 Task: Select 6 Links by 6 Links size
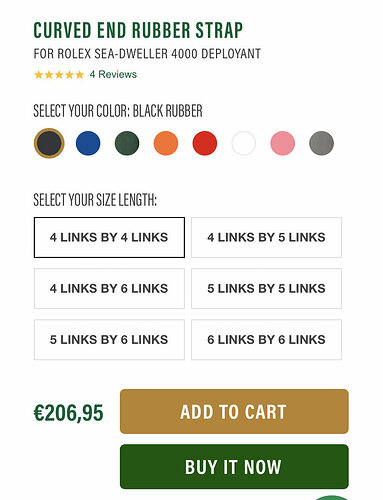[x=266, y=340]
